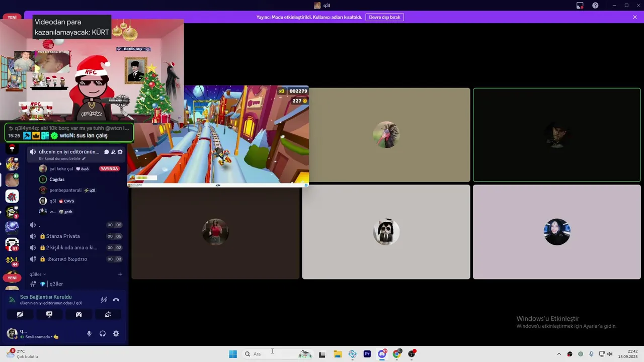Focus the sunglasses cat avatar tile
644x362 pixels.
point(386,232)
